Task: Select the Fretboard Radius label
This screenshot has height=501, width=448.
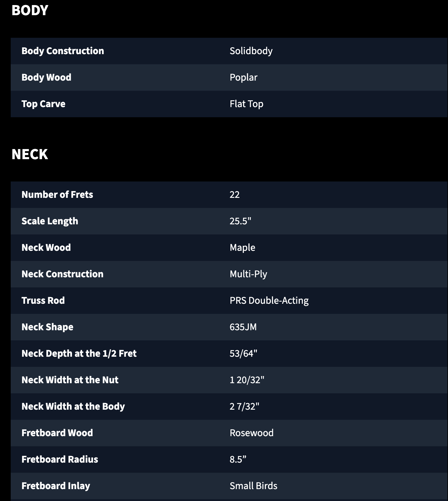Action: pyautogui.click(x=60, y=459)
